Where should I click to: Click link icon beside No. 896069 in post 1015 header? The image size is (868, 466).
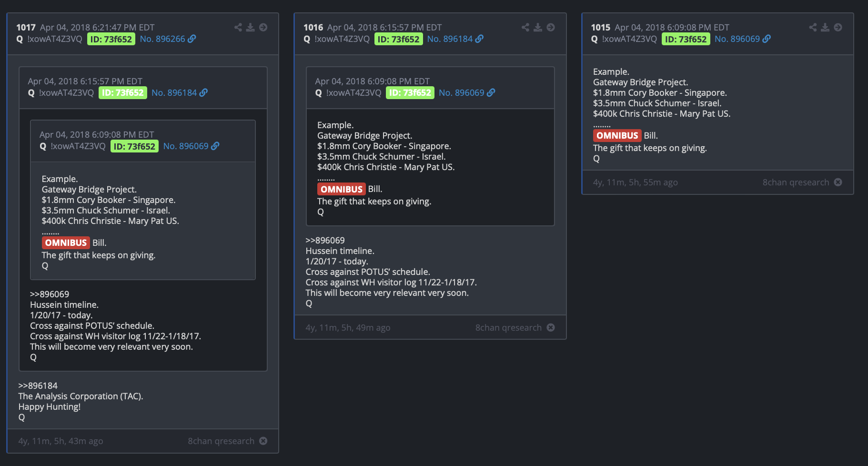[x=767, y=39]
